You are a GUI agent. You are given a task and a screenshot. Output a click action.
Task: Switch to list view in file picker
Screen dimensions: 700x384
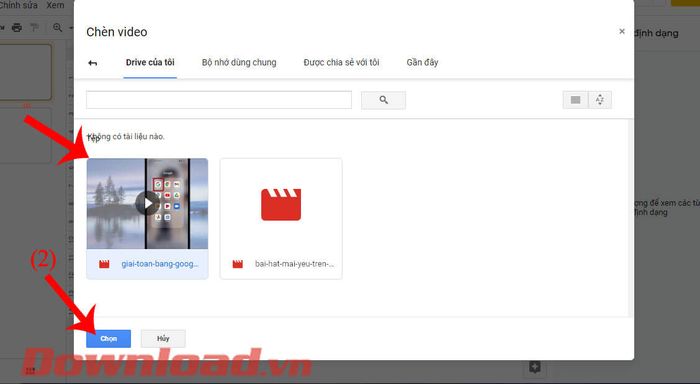(x=575, y=100)
